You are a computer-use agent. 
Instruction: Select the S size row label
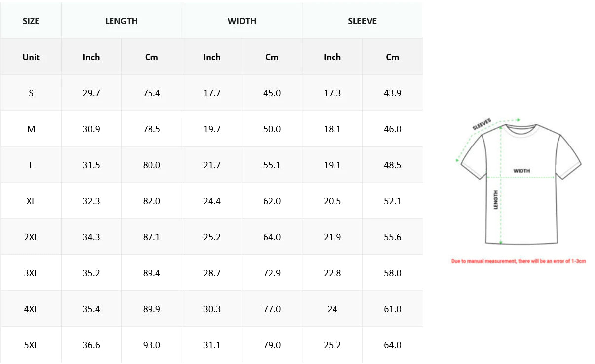coord(31,93)
